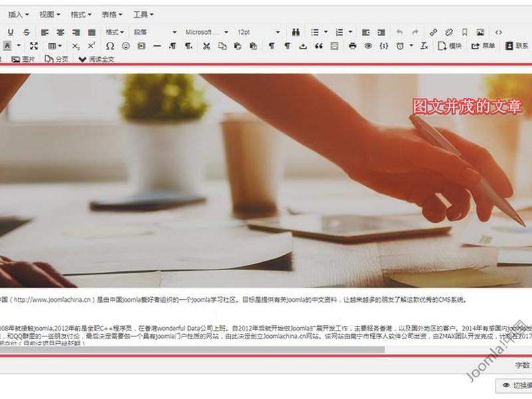Insert special character with the Omega icon

click(x=110, y=46)
